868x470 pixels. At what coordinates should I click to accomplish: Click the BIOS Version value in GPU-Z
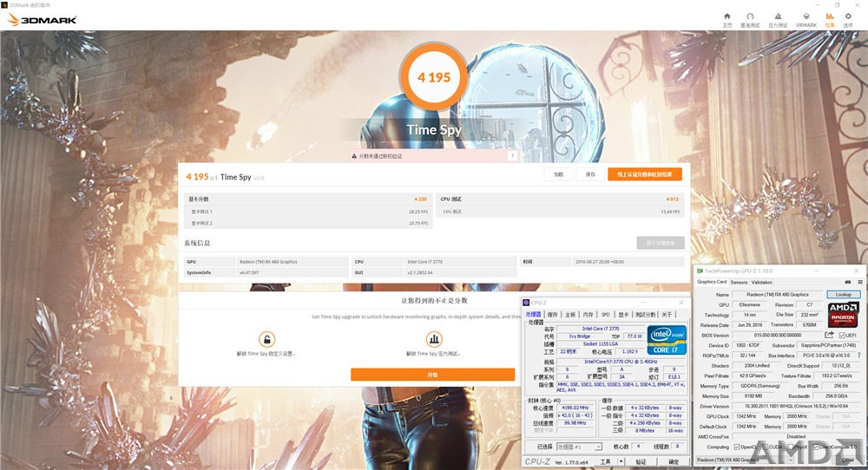pyautogui.click(x=777, y=335)
